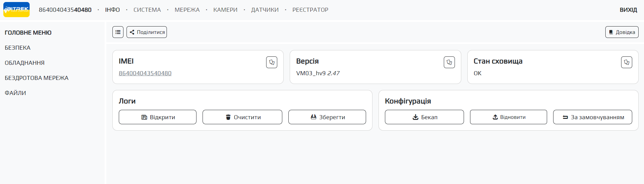Go to the ДАТЧИКИ top tab
644x184 pixels.
[x=265, y=10]
